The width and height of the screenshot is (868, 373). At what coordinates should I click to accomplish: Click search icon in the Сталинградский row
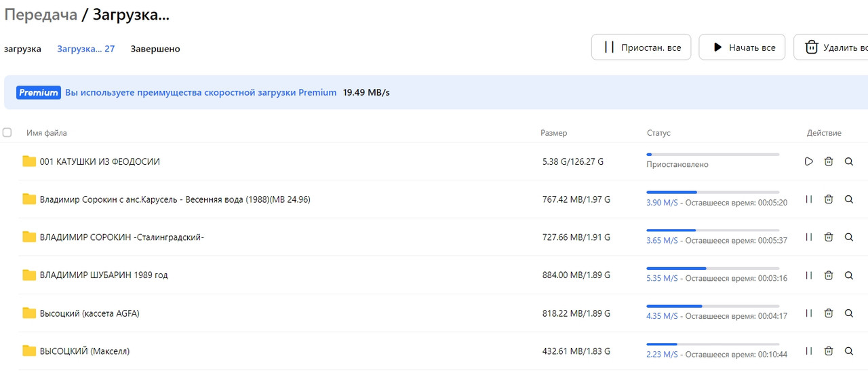click(849, 237)
